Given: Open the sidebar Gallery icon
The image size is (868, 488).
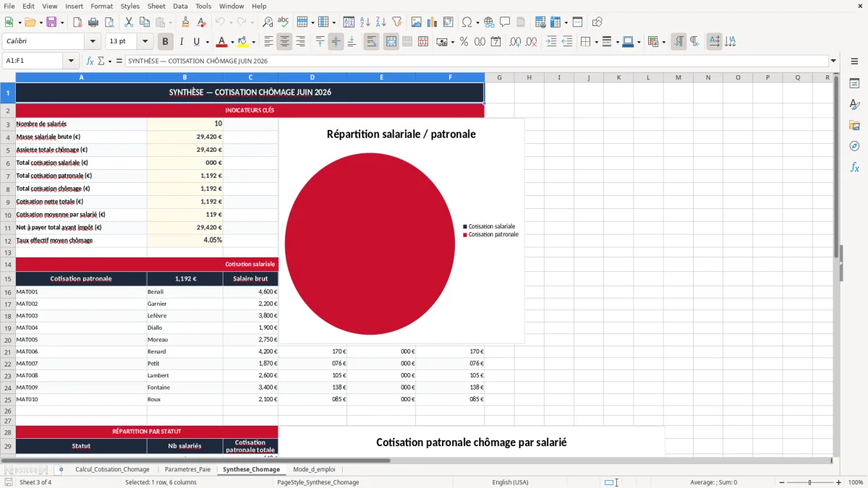Looking at the screenshot, I should coord(854,126).
